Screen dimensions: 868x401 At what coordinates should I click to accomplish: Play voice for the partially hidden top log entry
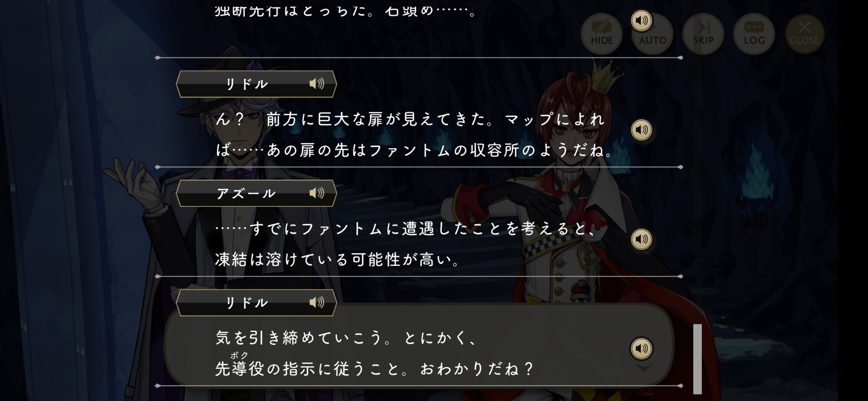[x=641, y=20]
